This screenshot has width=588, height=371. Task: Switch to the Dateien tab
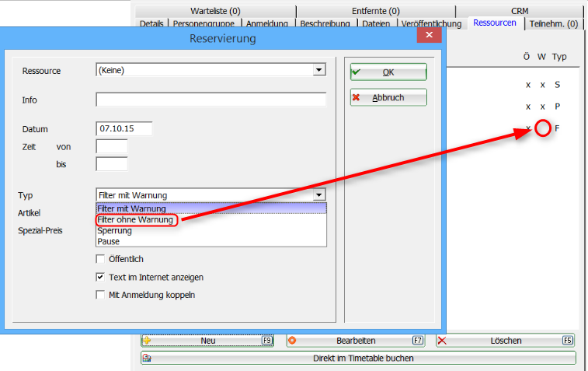(x=376, y=23)
